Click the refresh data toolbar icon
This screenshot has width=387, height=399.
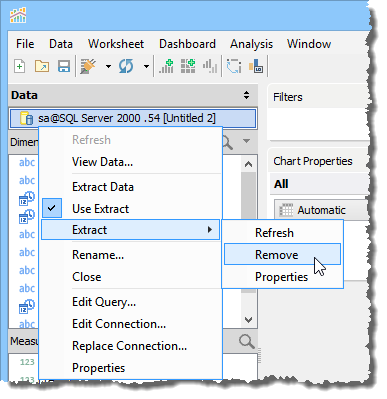[x=126, y=66]
